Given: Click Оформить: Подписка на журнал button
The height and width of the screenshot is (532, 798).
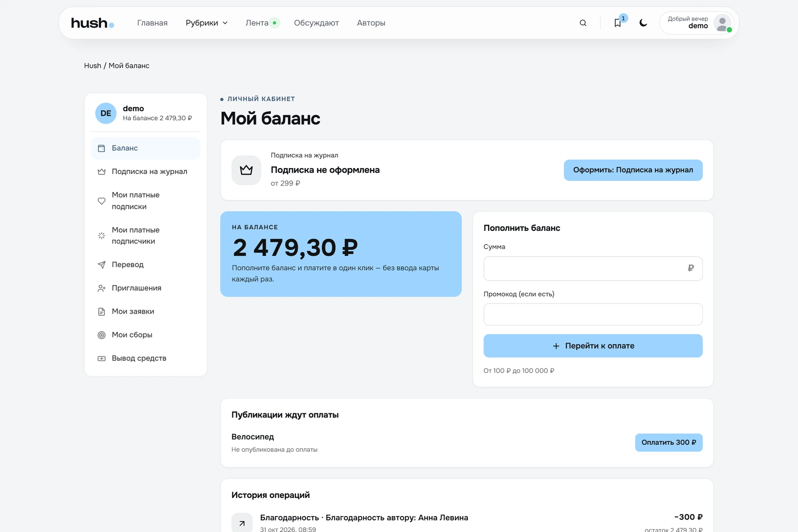Looking at the screenshot, I should click(x=633, y=170).
